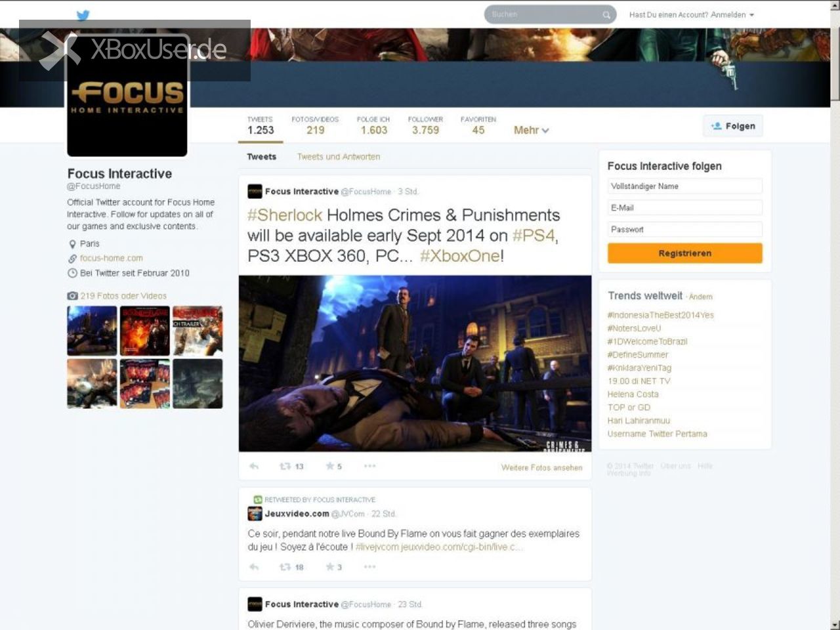
Task: Open the trailer thumbnail in photo grid
Action: pos(198,331)
